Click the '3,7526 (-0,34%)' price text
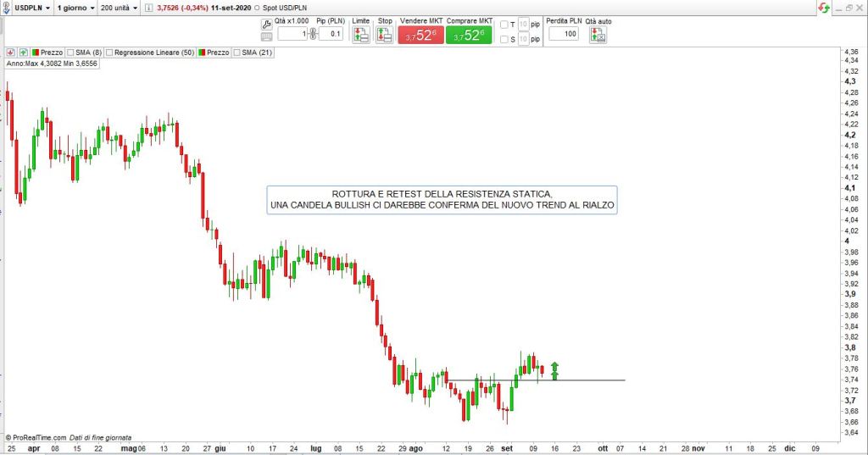Image resolution: width=868 pixels, height=455 pixels. tap(183, 8)
